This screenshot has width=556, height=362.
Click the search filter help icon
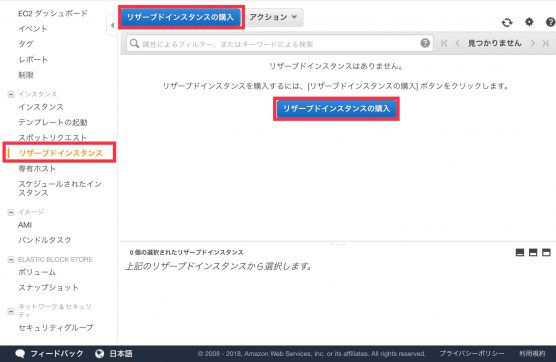click(x=425, y=43)
